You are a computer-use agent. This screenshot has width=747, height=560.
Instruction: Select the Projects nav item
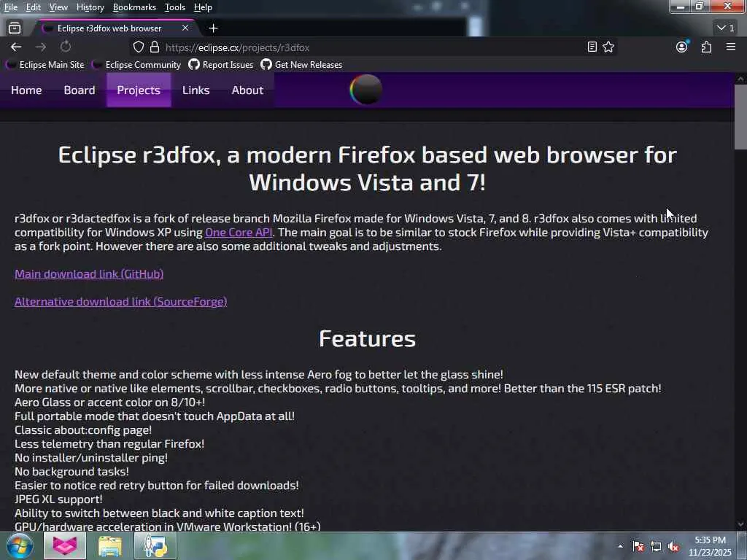click(x=139, y=90)
